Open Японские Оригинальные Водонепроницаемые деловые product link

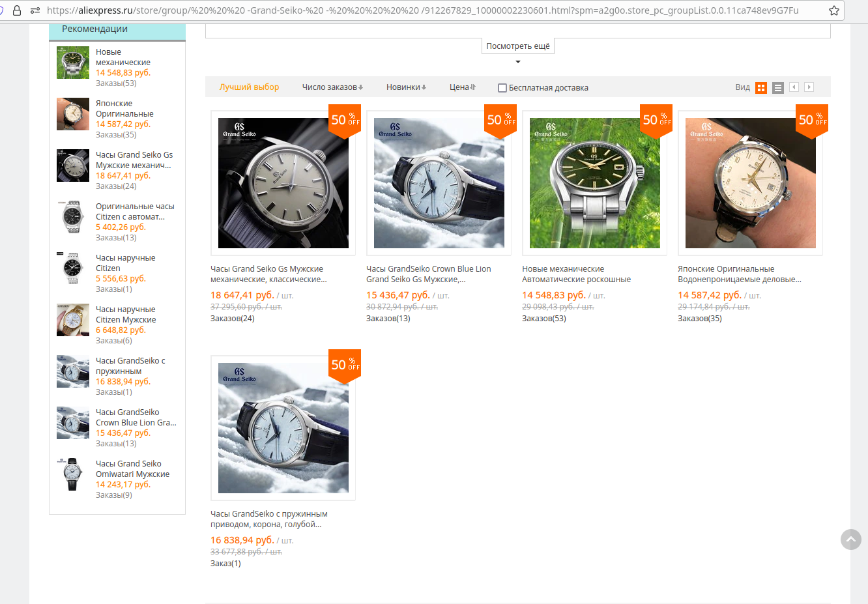coord(740,274)
